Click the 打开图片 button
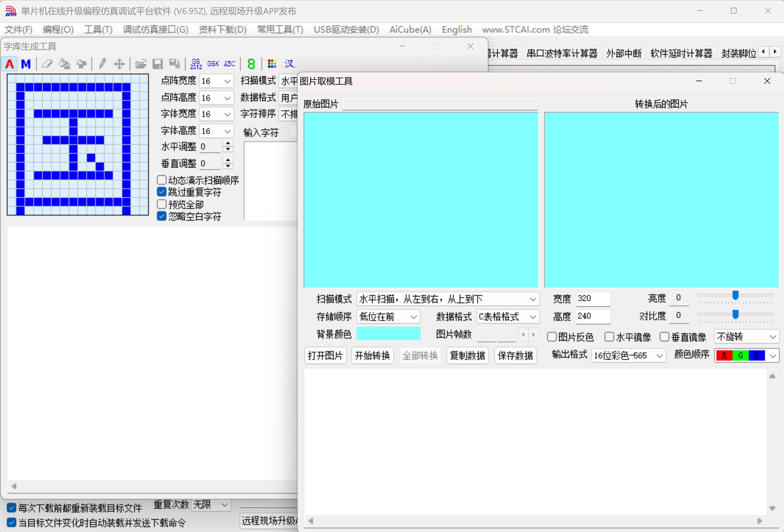This screenshot has width=784, height=532. coord(325,355)
